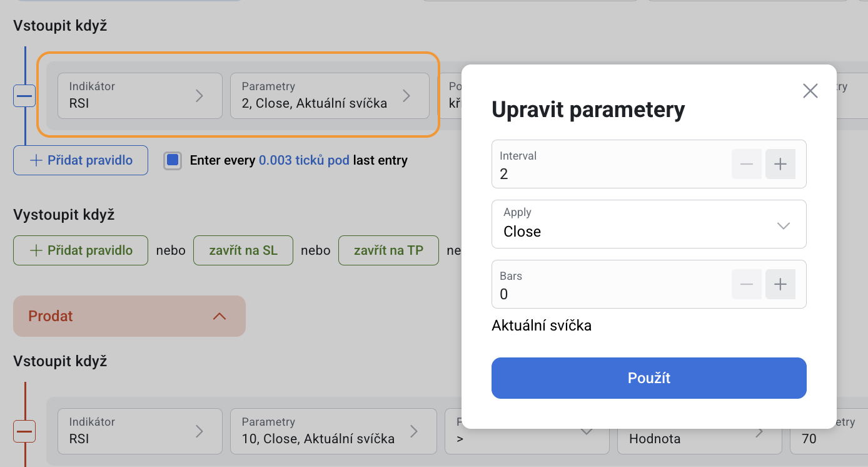Open the Apply Close dropdown
The width and height of the screenshot is (868, 467).
pos(649,224)
